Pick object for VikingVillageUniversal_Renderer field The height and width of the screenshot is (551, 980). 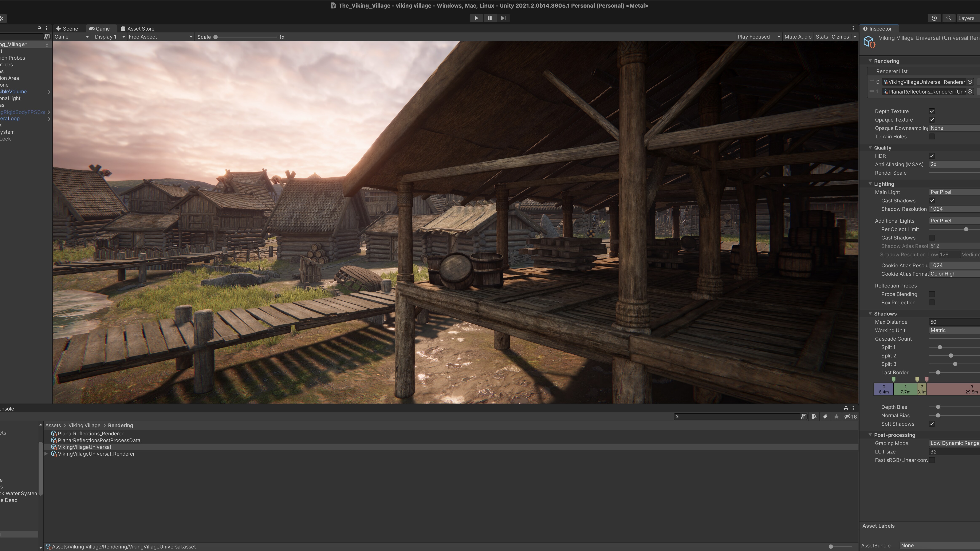pyautogui.click(x=970, y=82)
